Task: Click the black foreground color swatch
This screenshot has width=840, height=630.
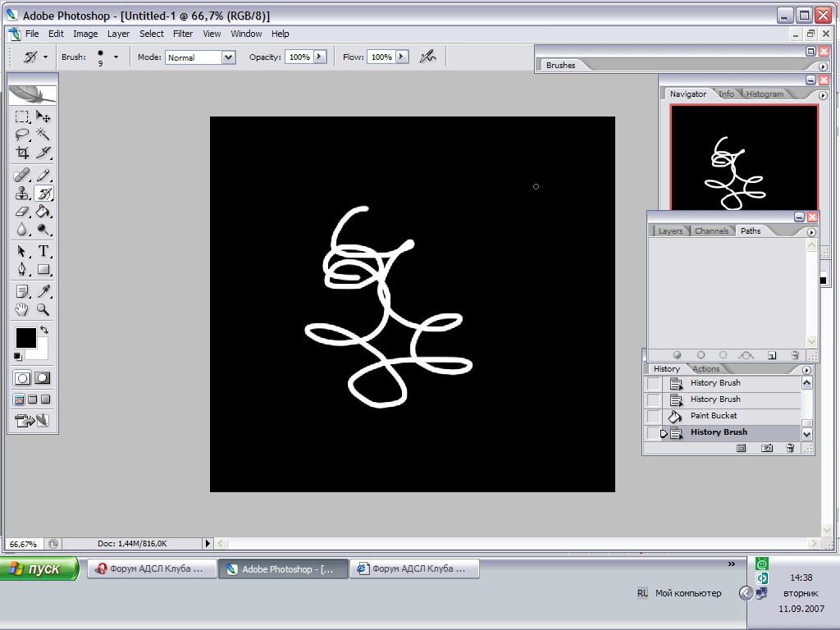Action: tap(25, 336)
